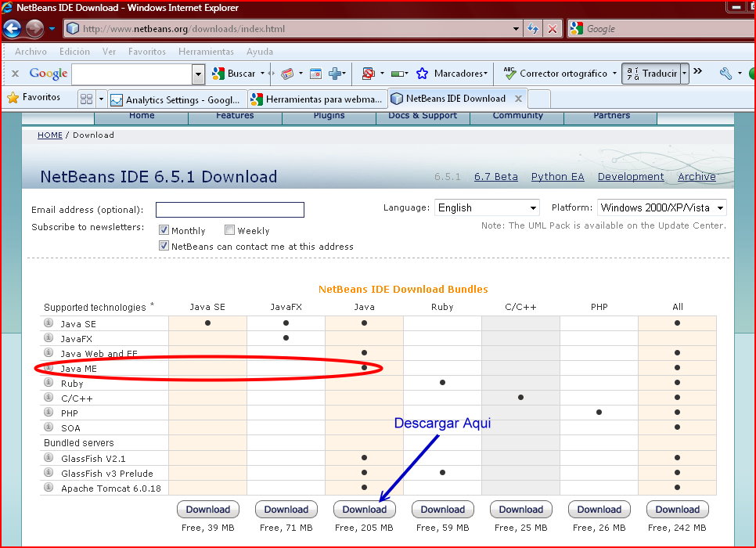Open recent pages dropdown near Back button
The height and width of the screenshot is (548, 756).
coord(52,29)
